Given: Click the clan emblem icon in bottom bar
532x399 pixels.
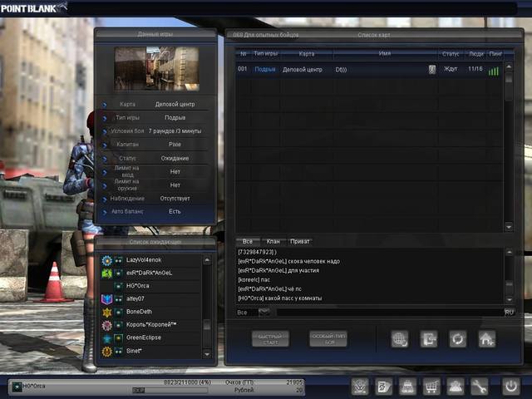Looking at the screenshot, I should tap(359, 387).
